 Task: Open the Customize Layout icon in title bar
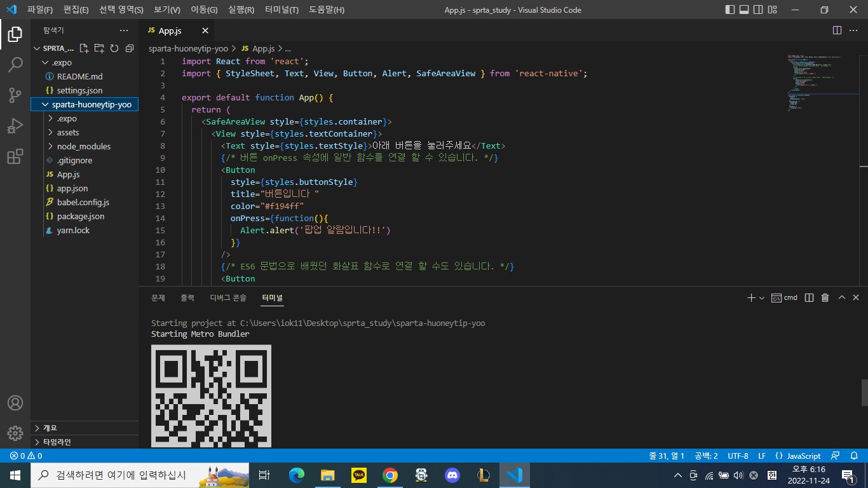773,10
